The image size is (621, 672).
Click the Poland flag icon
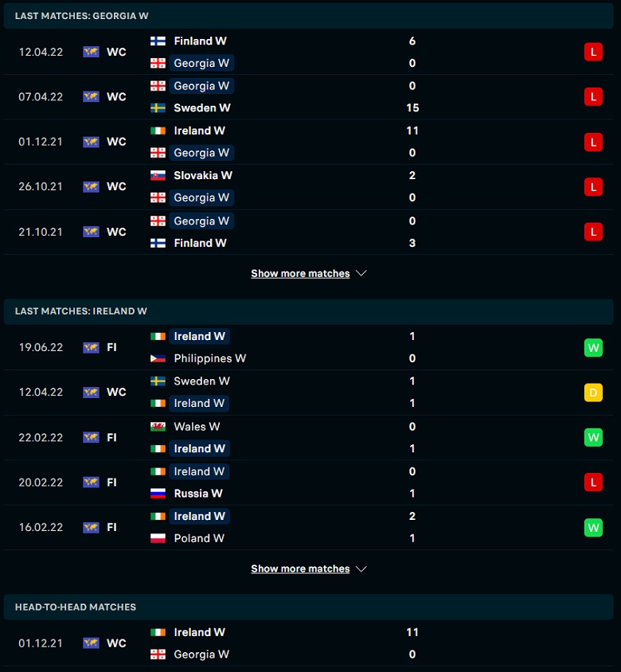pyautogui.click(x=158, y=538)
